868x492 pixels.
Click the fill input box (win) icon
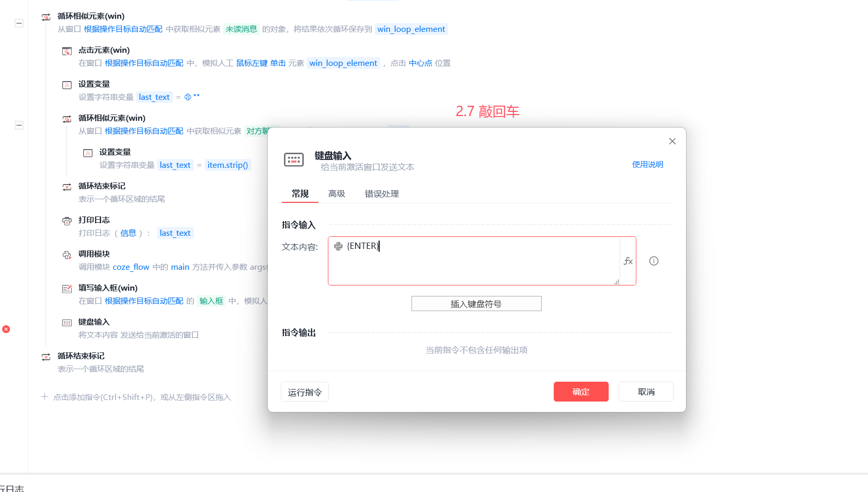click(67, 289)
